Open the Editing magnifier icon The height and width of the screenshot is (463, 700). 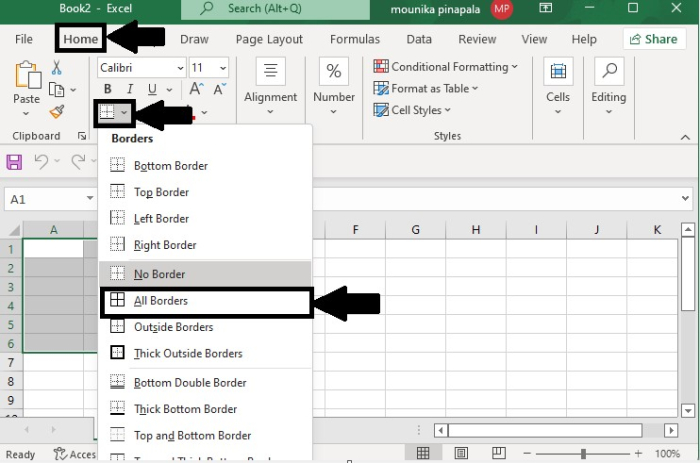click(609, 71)
